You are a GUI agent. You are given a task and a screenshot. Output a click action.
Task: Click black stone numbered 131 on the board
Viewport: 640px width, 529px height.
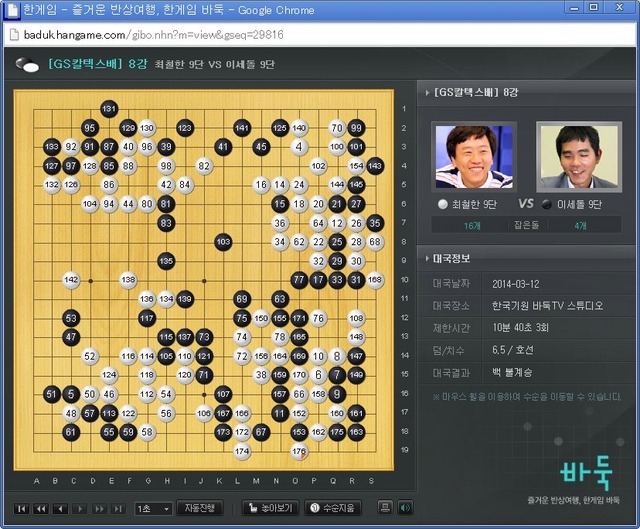coord(109,109)
